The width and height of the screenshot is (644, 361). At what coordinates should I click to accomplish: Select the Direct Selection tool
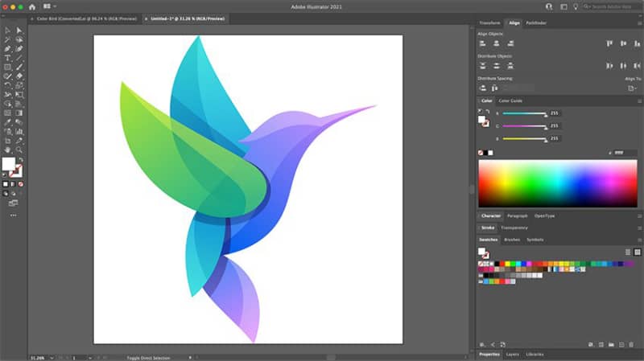pyautogui.click(x=19, y=31)
